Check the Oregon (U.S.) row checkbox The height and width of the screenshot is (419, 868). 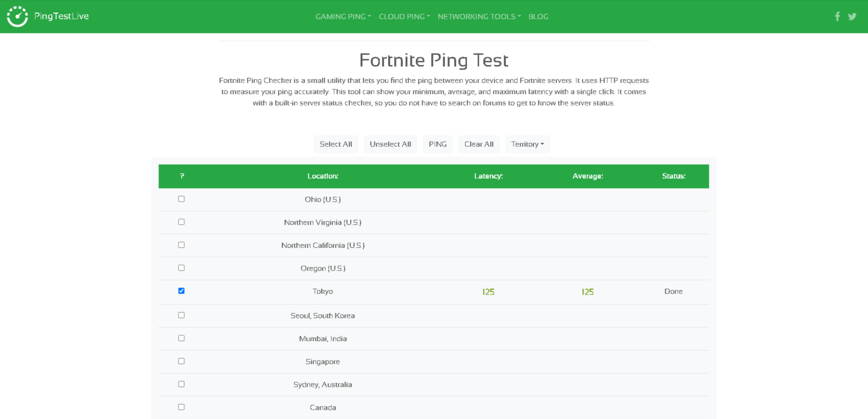point(181,268)
